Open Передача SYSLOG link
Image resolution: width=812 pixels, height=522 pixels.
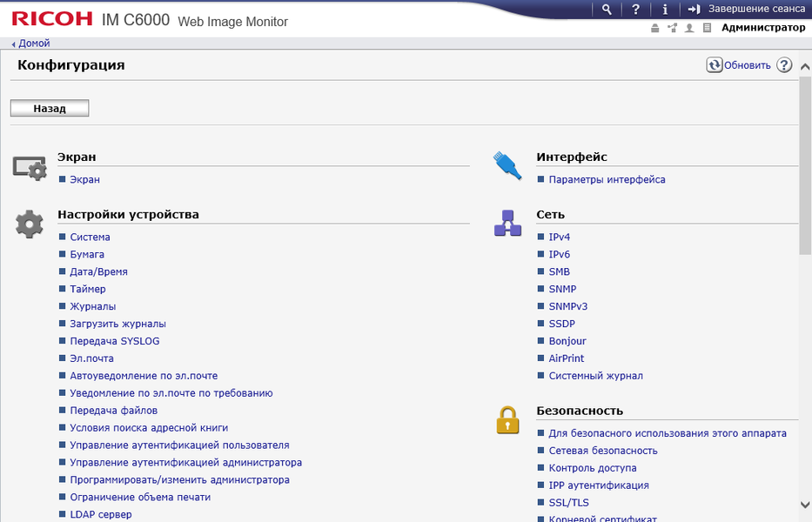pos(115,341)
